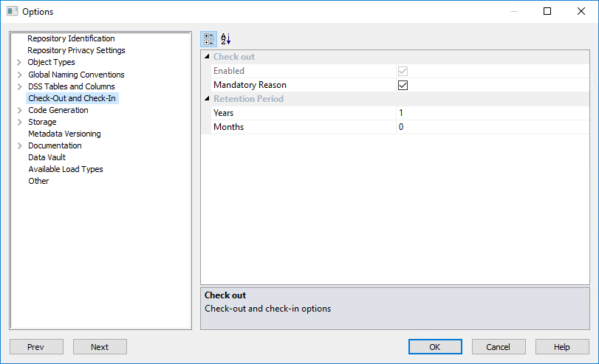
Task: Click the Options window title icon
Action: click(12, 11)
